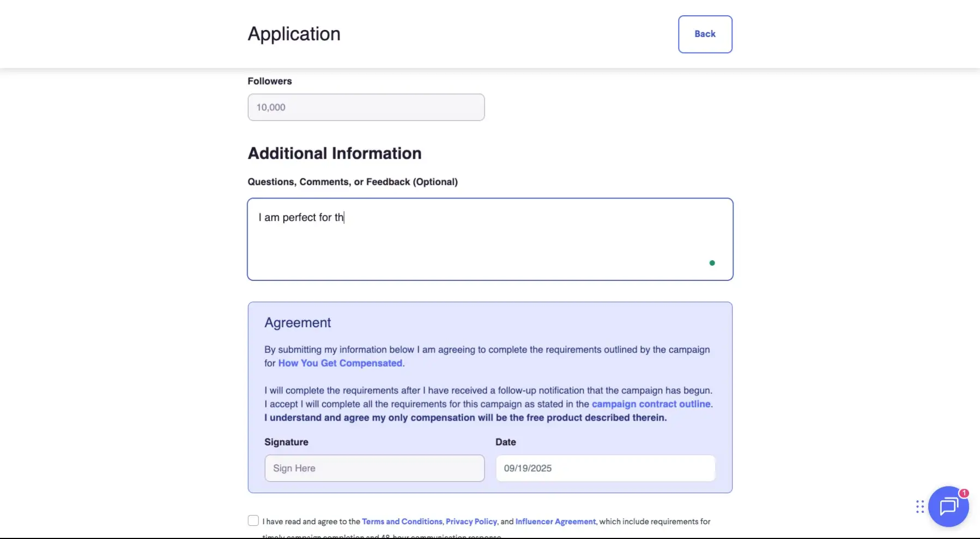This screenshot has width=980, height=539.
Task: Place cursor after "I am perfect for th"
Action: click(344, 217)
